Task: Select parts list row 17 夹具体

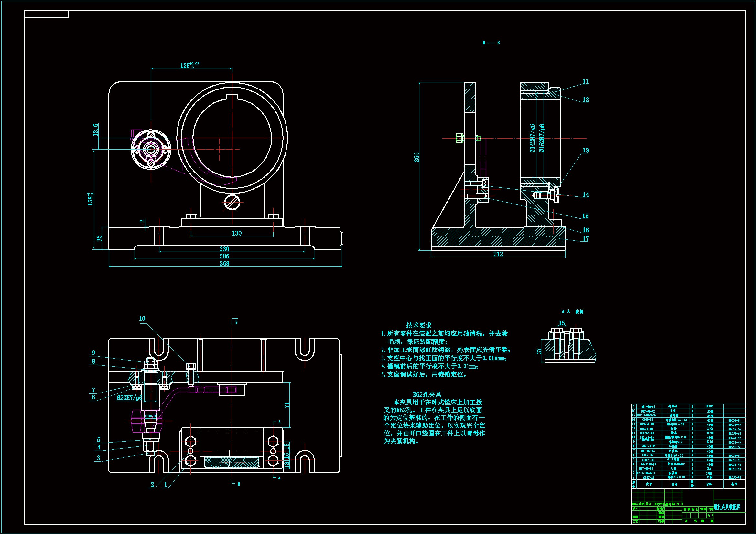Action: pos(672,406)
